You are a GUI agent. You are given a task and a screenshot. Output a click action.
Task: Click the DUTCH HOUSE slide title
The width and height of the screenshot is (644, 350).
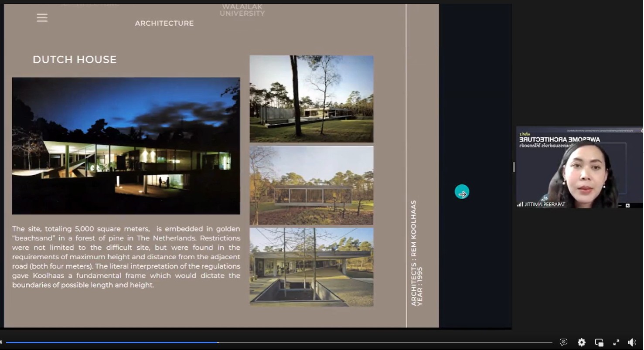75,60
